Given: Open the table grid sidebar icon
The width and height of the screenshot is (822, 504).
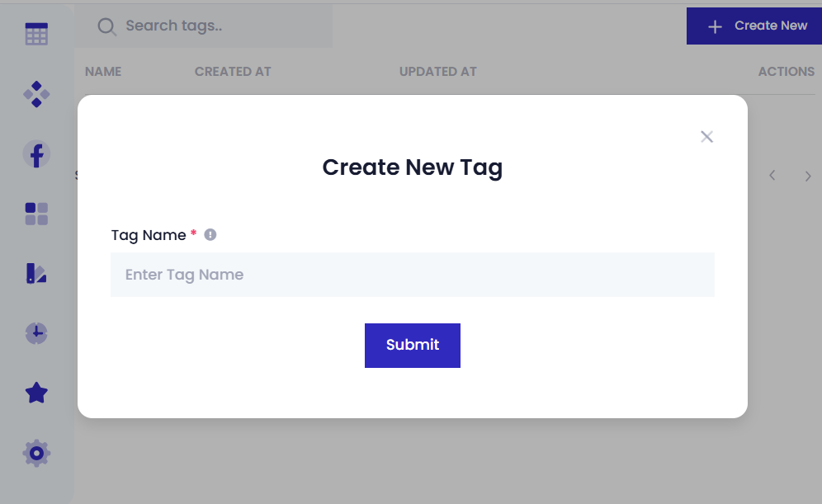Looking at the screenshot, I should 36,34.
